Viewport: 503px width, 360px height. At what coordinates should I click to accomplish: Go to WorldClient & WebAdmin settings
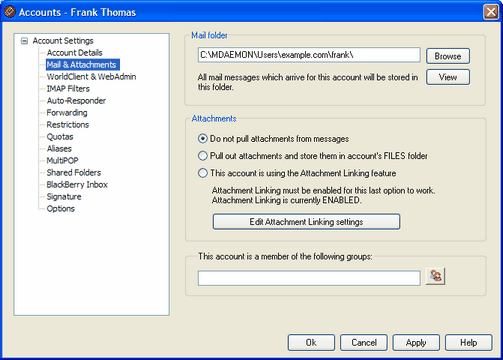[91, 77]
